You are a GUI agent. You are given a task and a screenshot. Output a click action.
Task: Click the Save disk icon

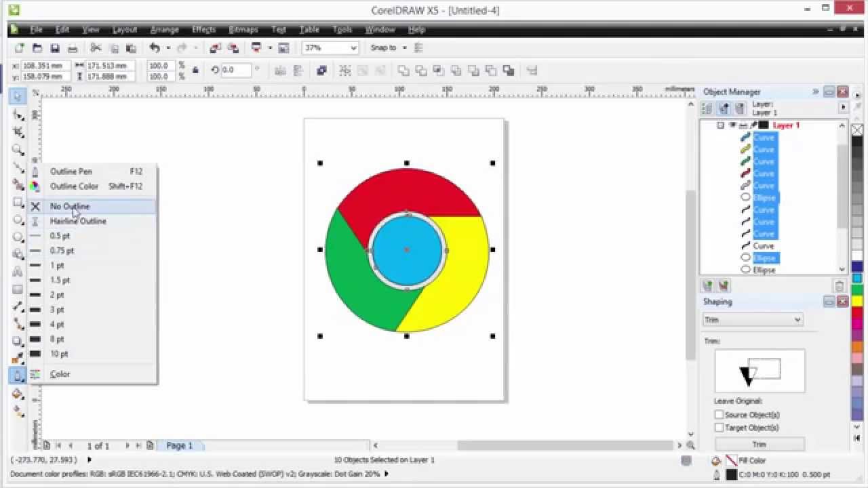(x=55, y=48)
